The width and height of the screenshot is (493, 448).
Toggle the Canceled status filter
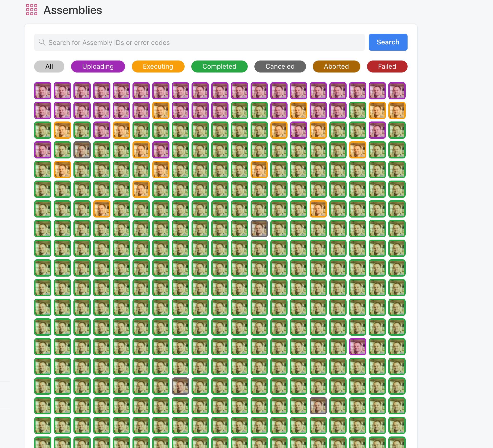click(x=280, y=66)
